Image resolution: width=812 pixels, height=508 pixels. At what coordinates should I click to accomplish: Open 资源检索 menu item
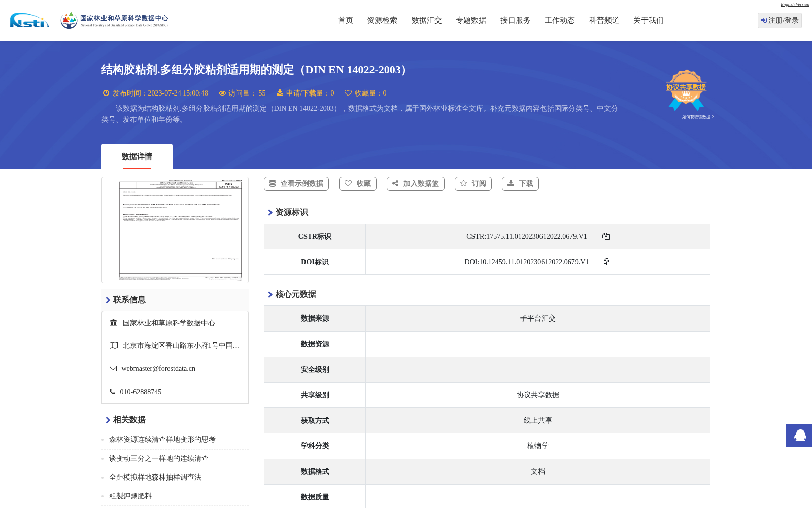pos(382,20)
